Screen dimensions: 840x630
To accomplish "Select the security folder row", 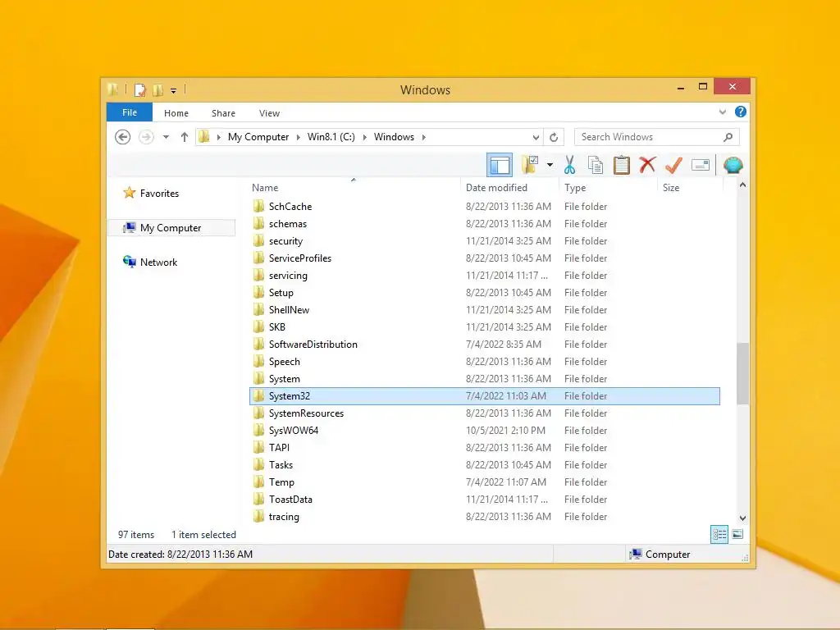I will pos(485,241).
